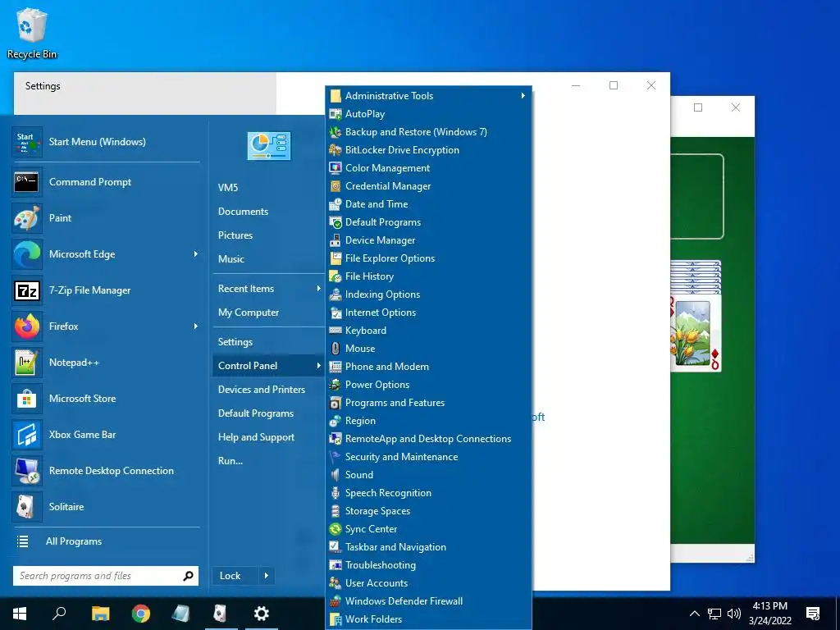Click the volume icon in system tray
Image resolution: width=840 pixels, height=630 pixels.
coord(733,614)
